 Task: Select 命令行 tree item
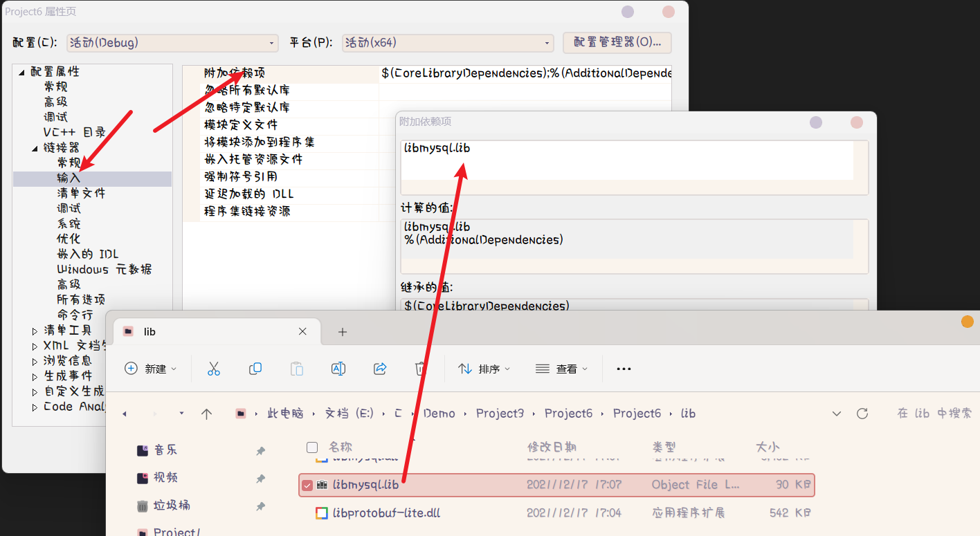75,315
